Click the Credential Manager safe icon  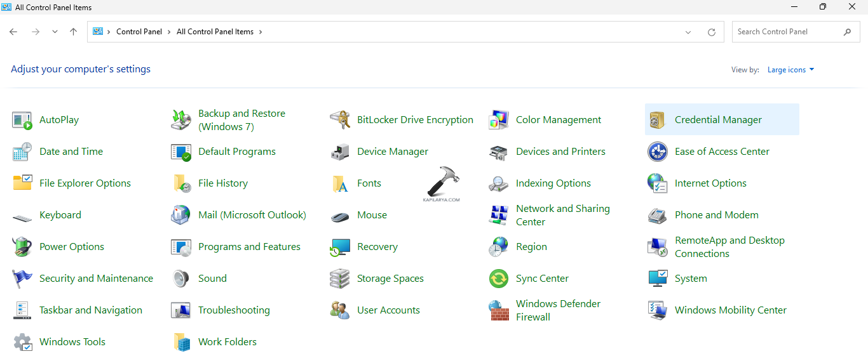657,120
